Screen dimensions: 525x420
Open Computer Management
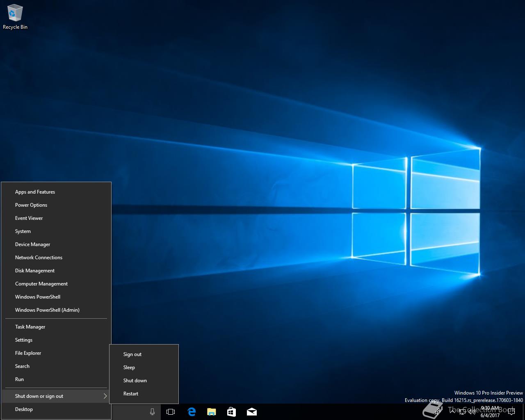pyautogui.click(x=56, y=284)
